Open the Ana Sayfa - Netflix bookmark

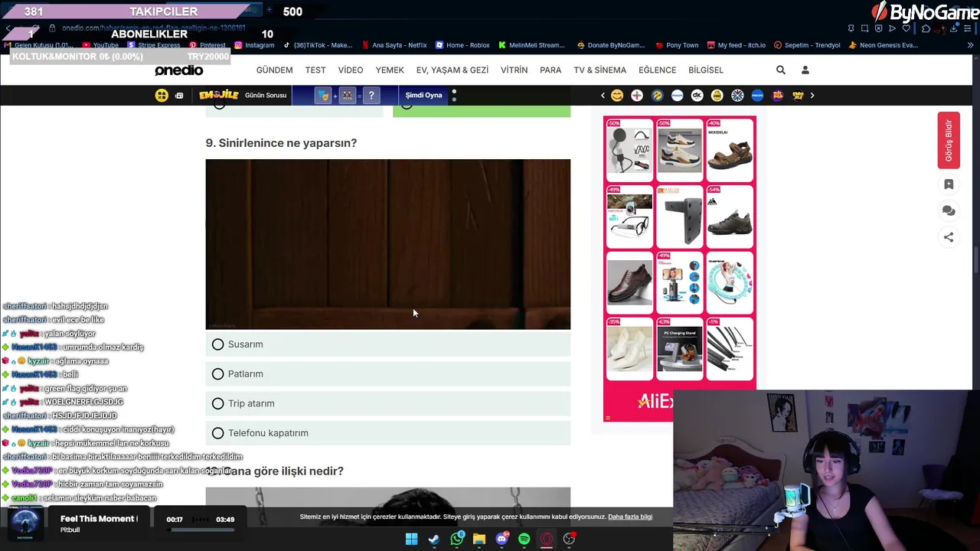tap(394, 45)
